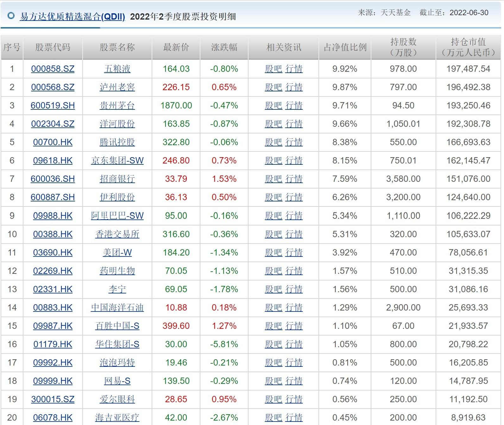
Task: Open 行情 for 阿里巴巴-SW row
Action: [294, 216]
